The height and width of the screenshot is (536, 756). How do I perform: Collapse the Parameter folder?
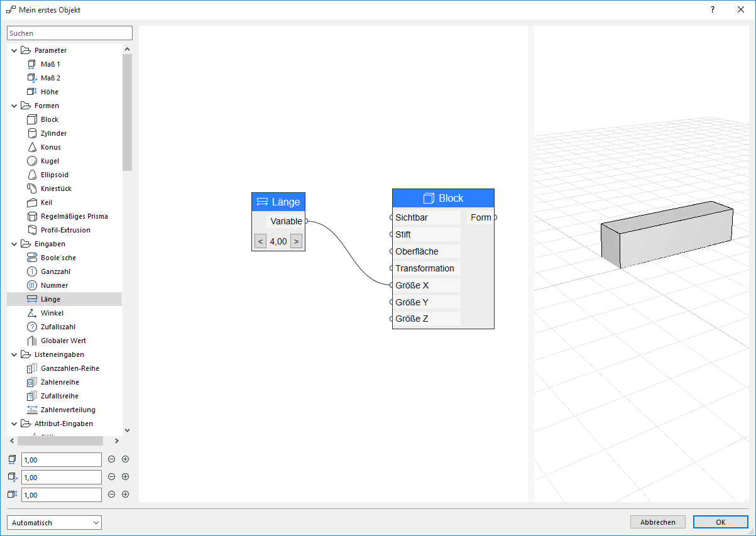(x=14, y=50)
